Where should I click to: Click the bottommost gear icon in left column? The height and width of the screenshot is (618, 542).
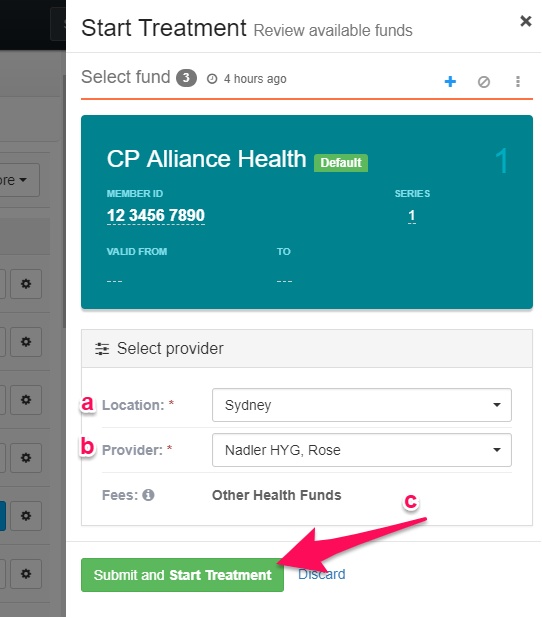[x=26, y=573]
